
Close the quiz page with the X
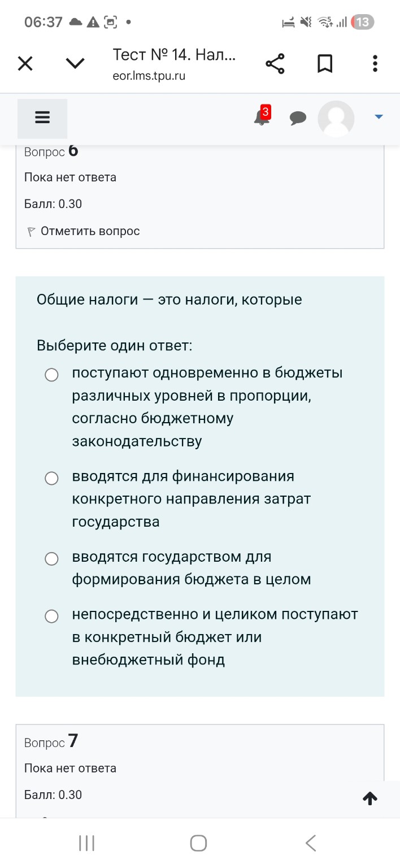click(x=25, y=63)
